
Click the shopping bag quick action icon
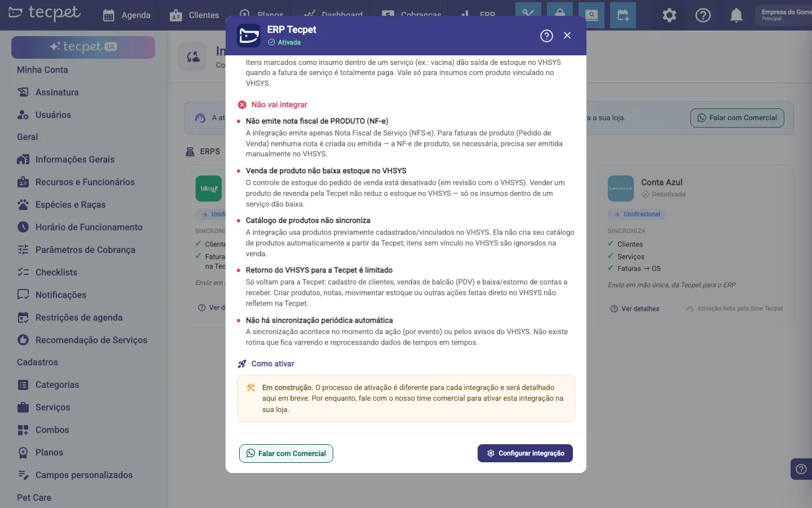[560, 15]
